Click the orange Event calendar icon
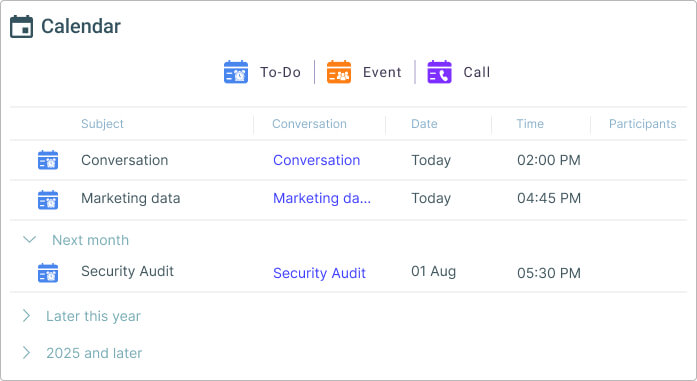Image resolution: width=697 pixels, height=381 pixels. 339,72
